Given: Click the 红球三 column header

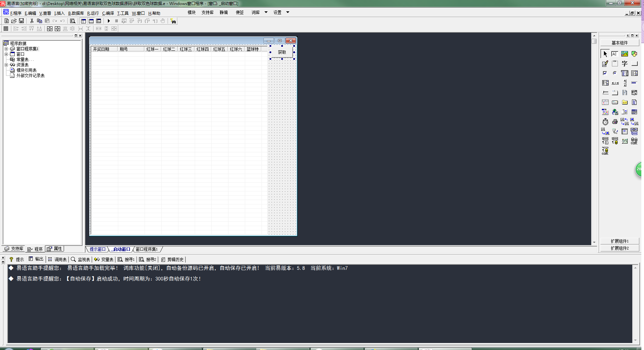Looking at the screenshot, I should point(186,49).
